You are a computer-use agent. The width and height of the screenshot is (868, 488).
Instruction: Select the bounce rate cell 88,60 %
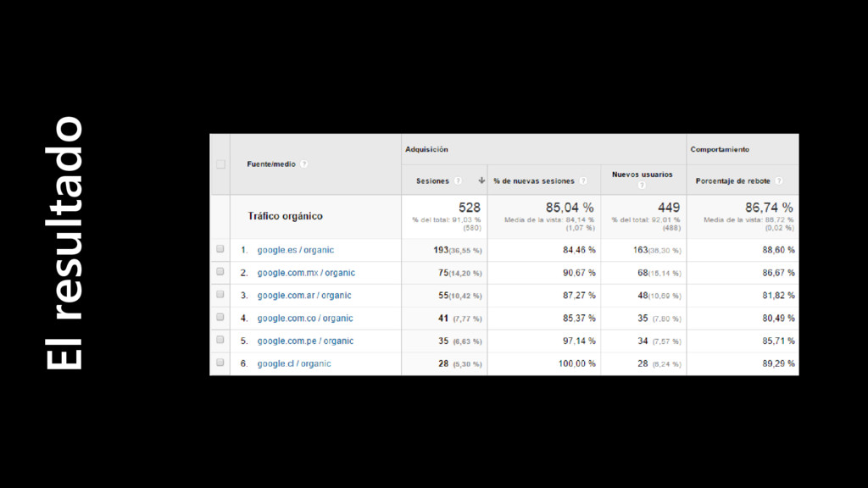coord(778,250)
